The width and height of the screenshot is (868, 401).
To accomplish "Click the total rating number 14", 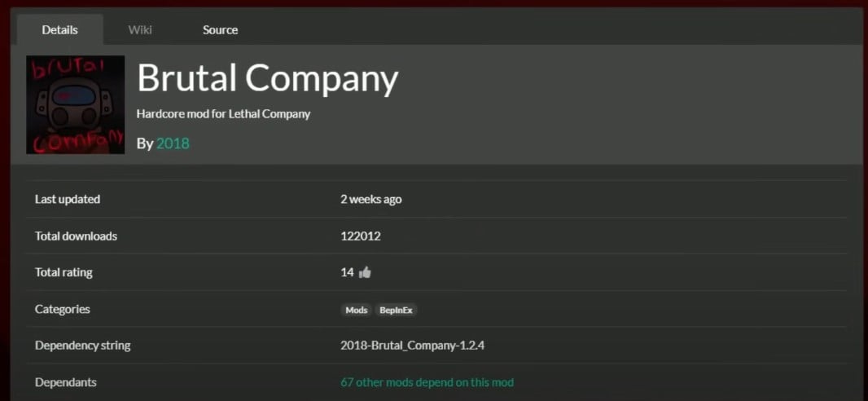I will pos(347,272).
